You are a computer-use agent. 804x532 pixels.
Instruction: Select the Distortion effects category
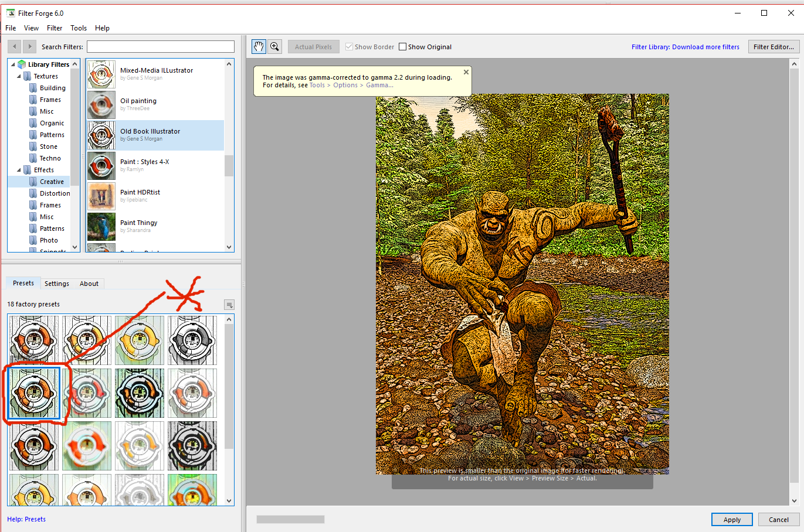coord(55,193)
